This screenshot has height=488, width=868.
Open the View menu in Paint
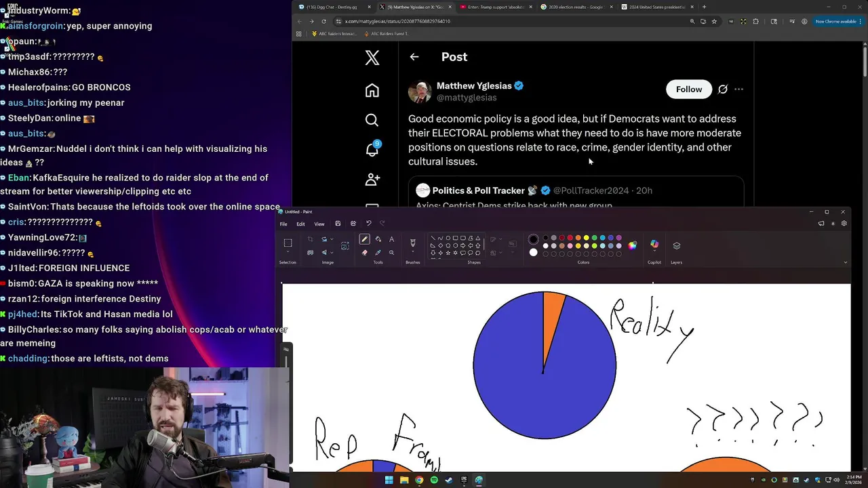tap(319, 224)
